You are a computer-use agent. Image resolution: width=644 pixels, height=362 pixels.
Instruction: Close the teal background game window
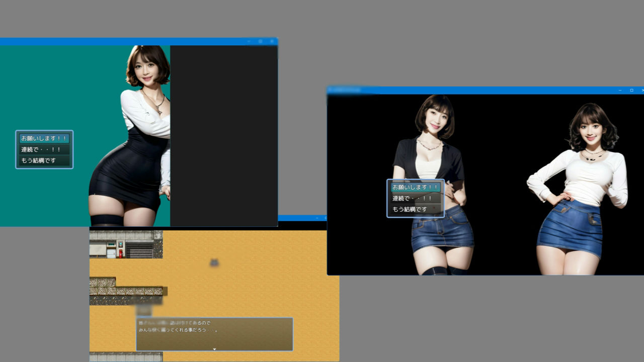tap(272, 41)
